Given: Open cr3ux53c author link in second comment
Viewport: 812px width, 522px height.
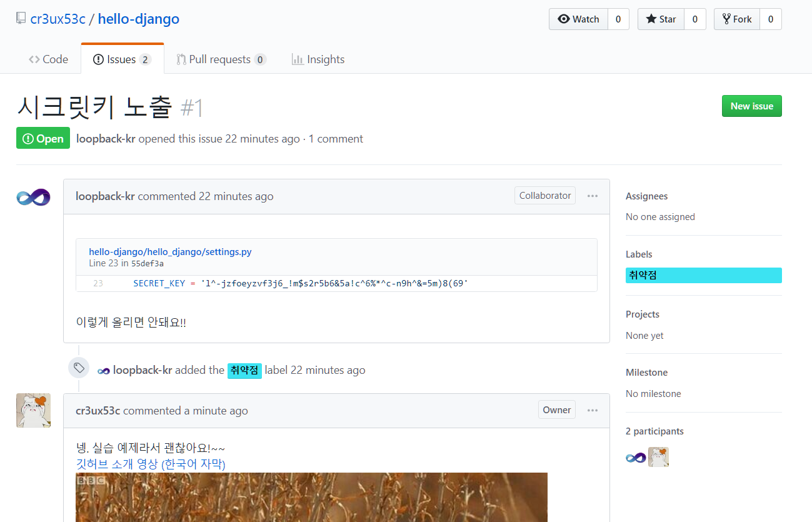Looking at the screenshot, I should click(x=98, y=411).
